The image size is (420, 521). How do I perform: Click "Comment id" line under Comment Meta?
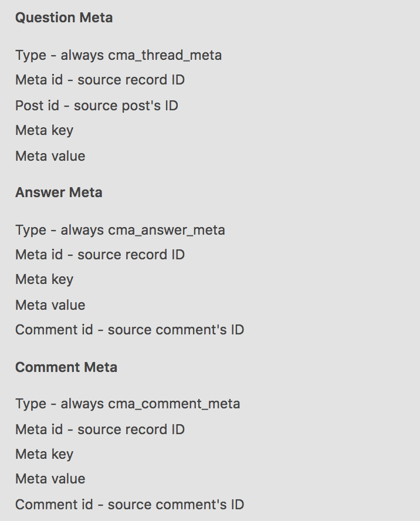tap(129, 505)
